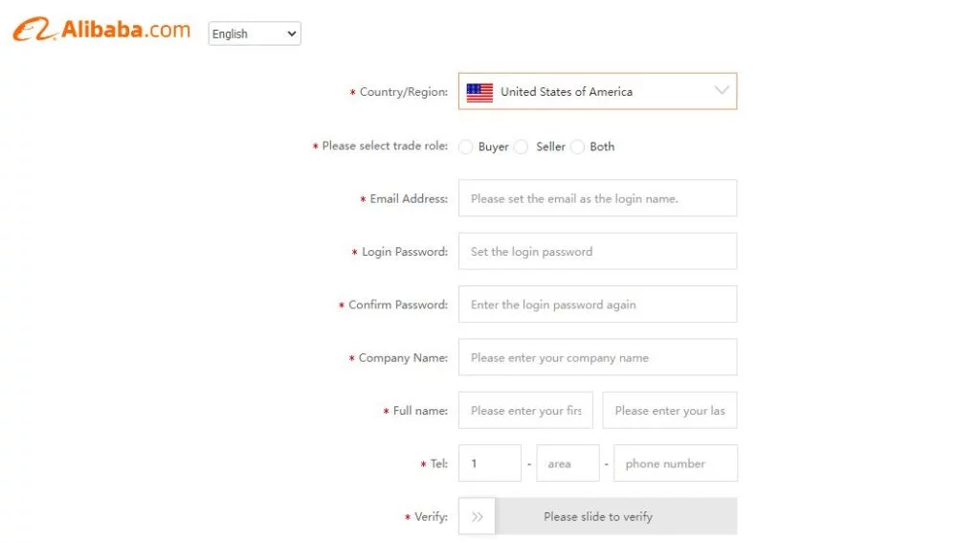Click the Alibaba.com logo
Image resolution: width=980 pixels, height=543 pixels.
click(101, 31)
